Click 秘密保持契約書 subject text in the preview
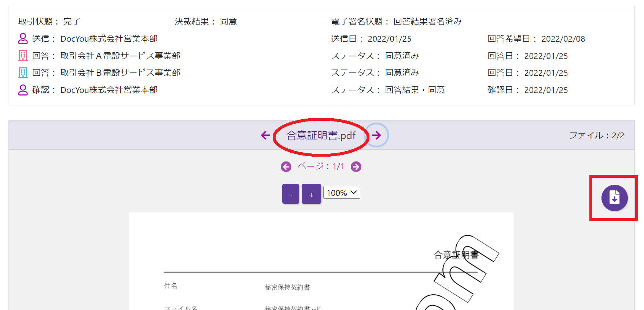This screenshot has width=644, height=310. [x=287, y=287]
